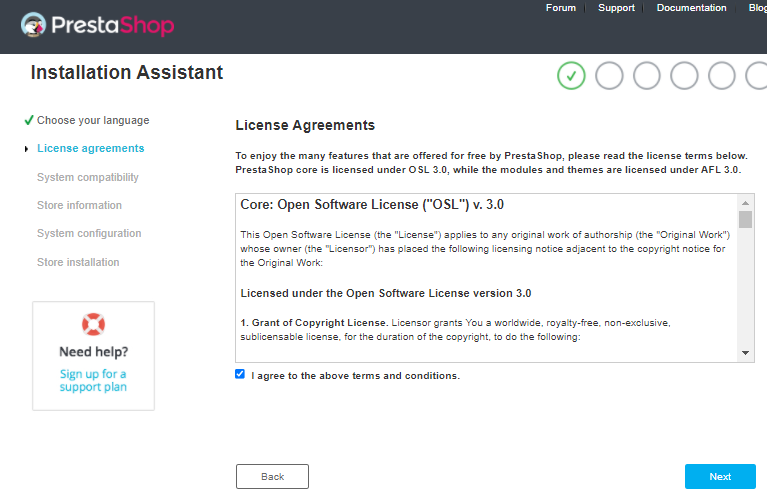Follow the 'Sign up for a support plan' link
This screenshot has height=501, width=767.
click(x=93, y=380)
